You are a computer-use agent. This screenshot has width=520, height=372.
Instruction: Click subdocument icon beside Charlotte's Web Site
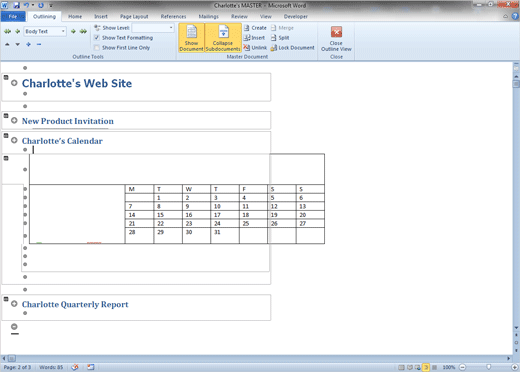[x=6, y=77]
